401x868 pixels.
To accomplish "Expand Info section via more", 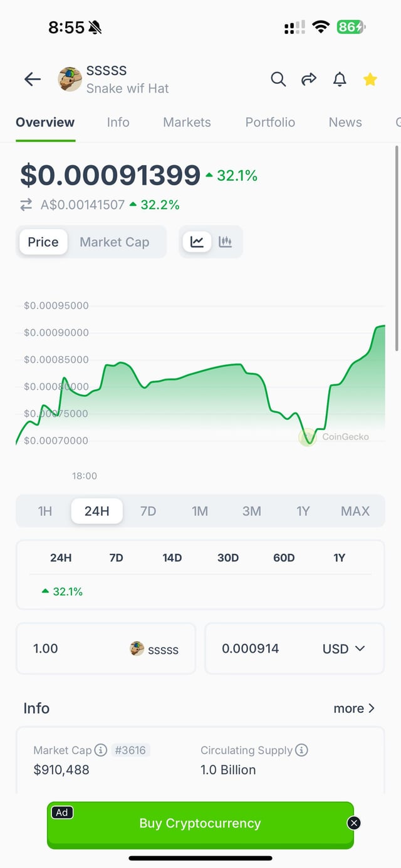I will (354, 708).
